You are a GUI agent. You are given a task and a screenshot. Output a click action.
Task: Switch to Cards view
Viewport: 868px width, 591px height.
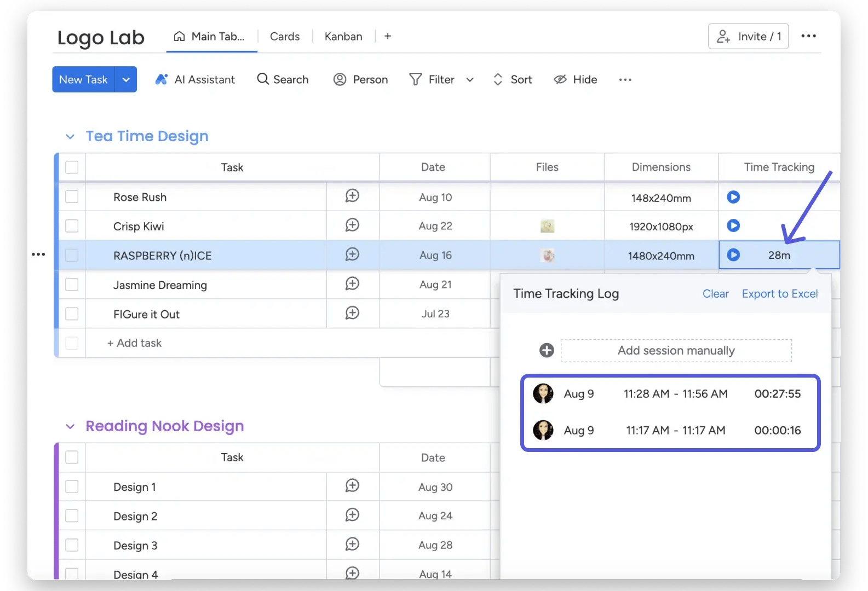click(x=285, y=37)
